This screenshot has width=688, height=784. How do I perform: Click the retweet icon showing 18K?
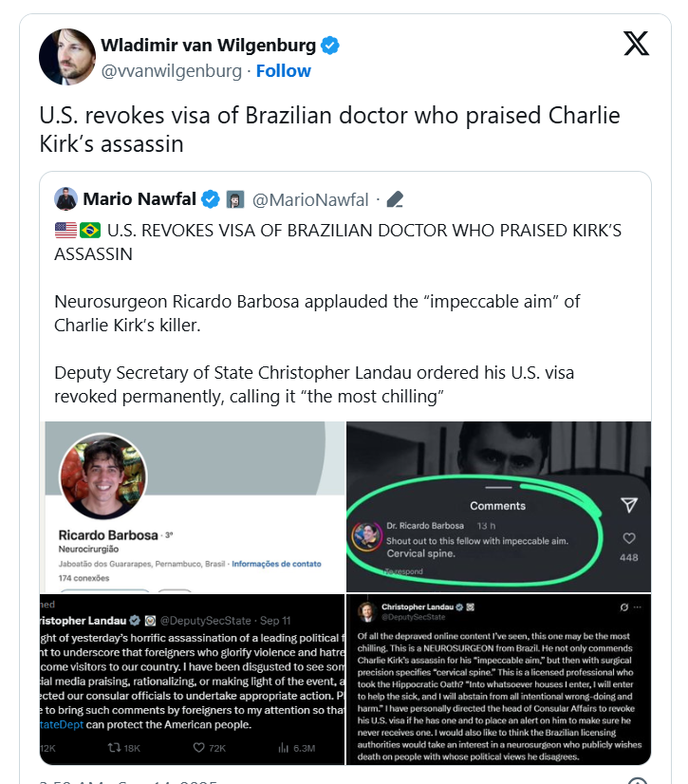115,748
